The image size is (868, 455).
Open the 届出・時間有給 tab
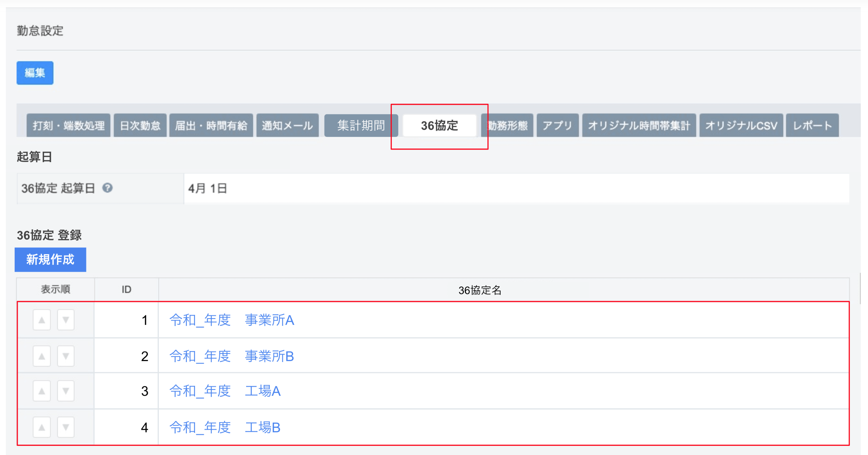pos(211,125)
